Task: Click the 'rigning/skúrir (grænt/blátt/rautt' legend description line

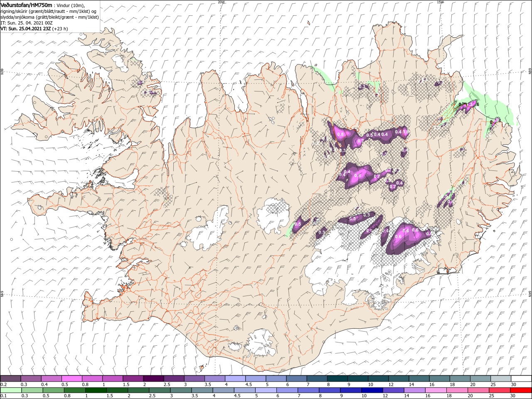Action: click(x=48, y=11)
